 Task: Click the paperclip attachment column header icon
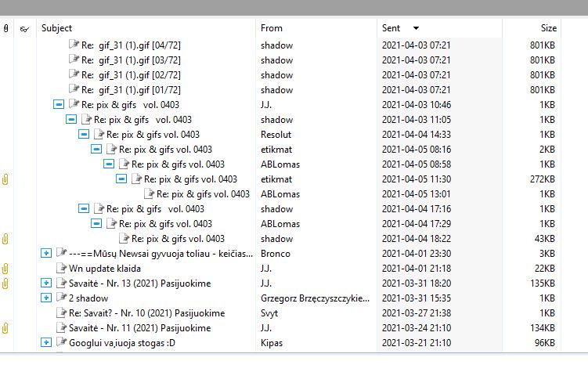click(6, 28)
